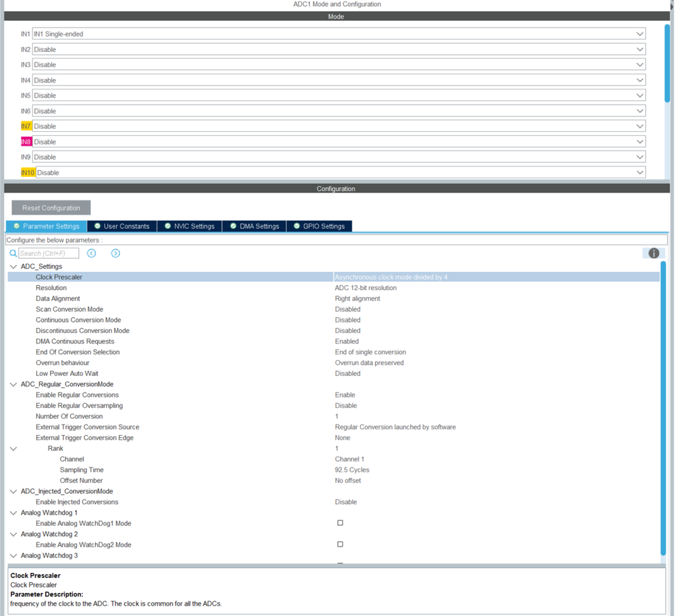693x616 pixels.
Task: Enable Analog WatchDog1 Mode checkbox
Action: click(x=340, y=523)
